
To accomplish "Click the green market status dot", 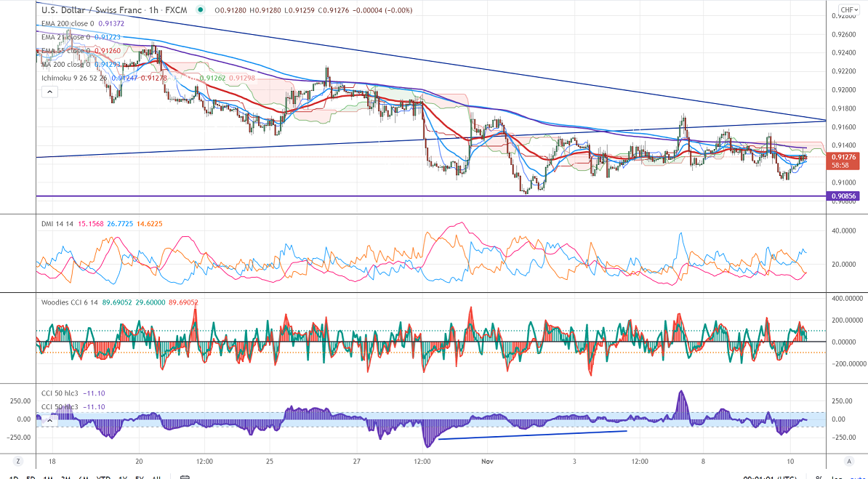I will click(200, 10).
